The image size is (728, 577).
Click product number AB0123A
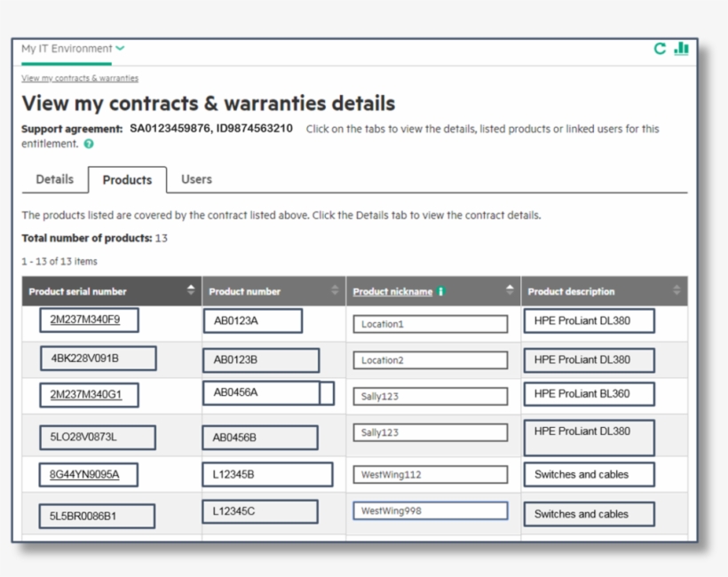(253, 320)
